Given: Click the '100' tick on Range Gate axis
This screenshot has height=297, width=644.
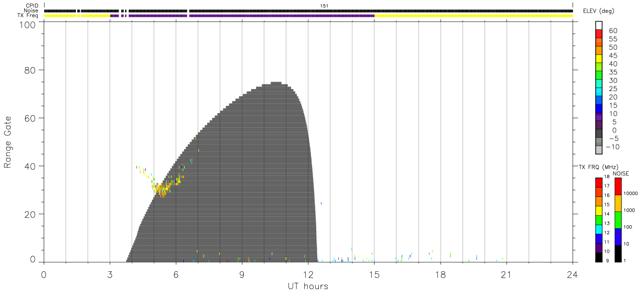Looking at the screenshot, I should click(28, 24).
